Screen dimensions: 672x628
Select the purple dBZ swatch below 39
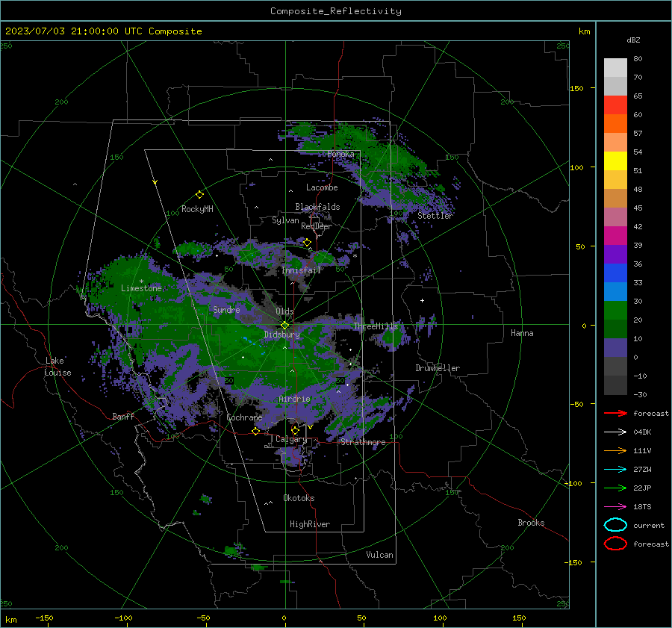pos(615,255)
